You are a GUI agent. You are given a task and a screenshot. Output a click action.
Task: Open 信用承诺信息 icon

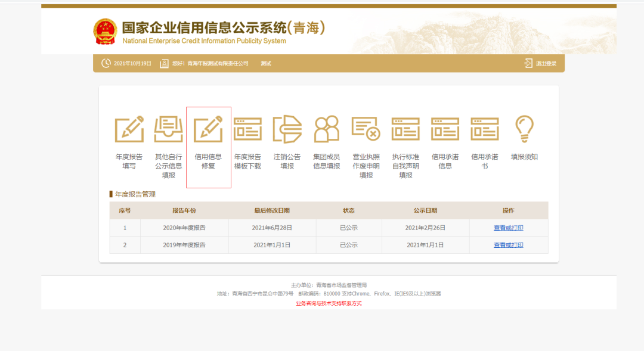coord(445,129)
